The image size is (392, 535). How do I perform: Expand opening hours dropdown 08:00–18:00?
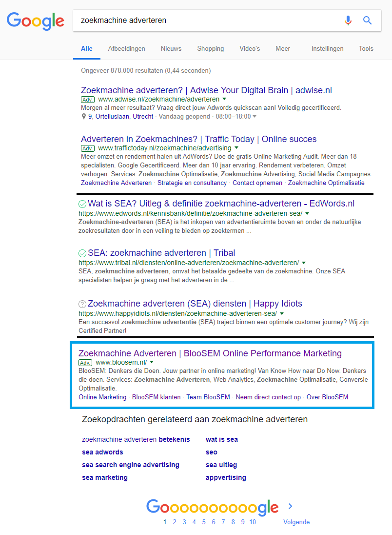255,116
